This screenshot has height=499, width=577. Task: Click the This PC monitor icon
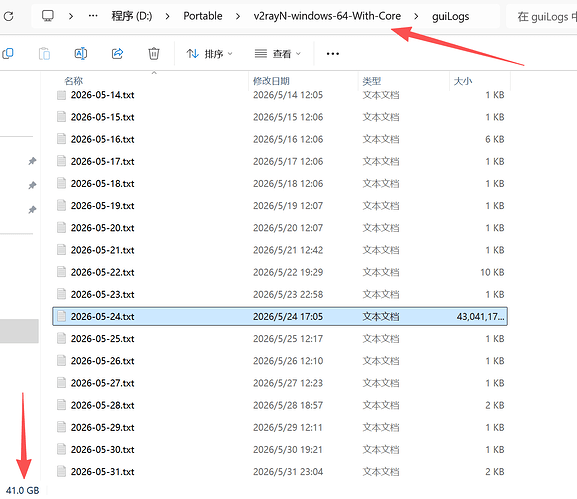click(47, 16)
